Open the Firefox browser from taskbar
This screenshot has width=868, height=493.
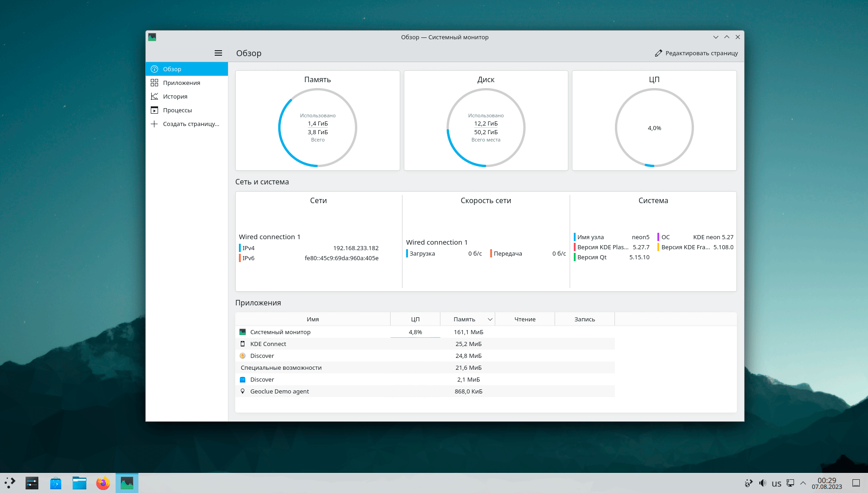[103, 483]
